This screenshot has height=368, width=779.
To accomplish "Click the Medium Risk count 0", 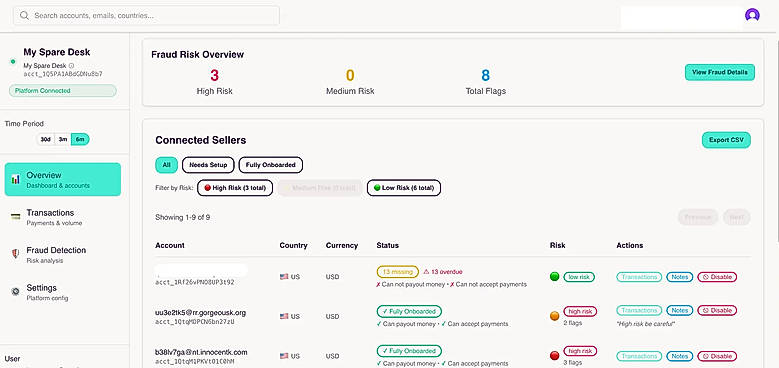I will click(350, 75).
